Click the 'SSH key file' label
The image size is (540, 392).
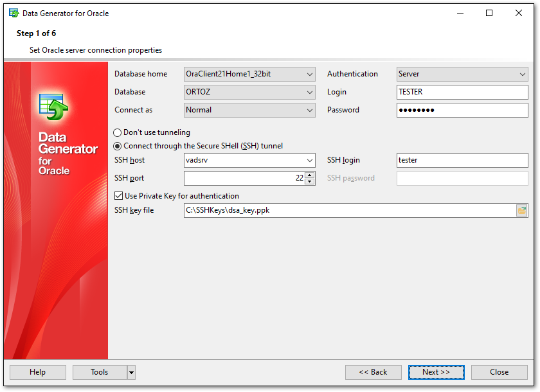click(134, 210)
